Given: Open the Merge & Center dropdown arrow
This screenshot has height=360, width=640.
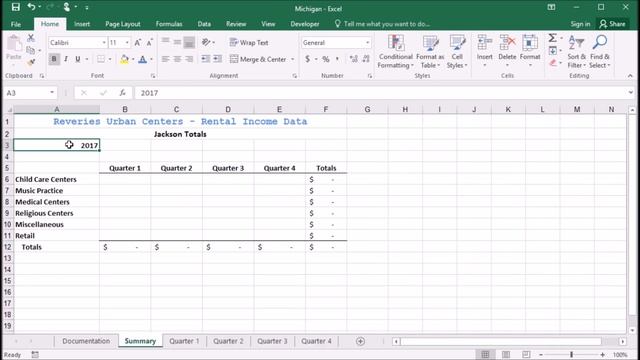Looking at the screenshot, I should 293,59.
